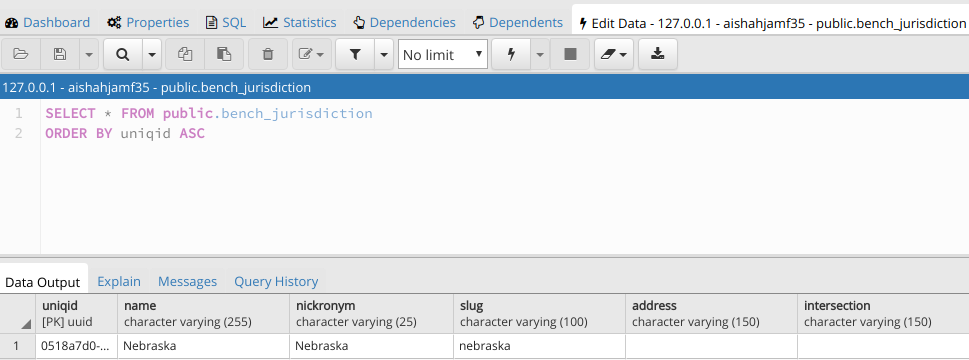Click the Save floppy disk icon
This screenshot has height=360, width=969.
pos(60,54)
